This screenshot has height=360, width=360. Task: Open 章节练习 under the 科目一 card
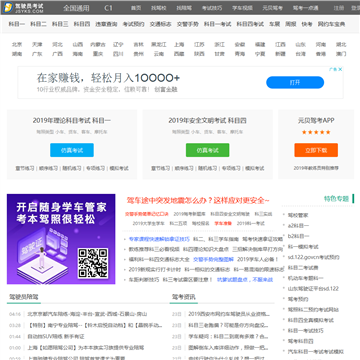coord(25,168)
